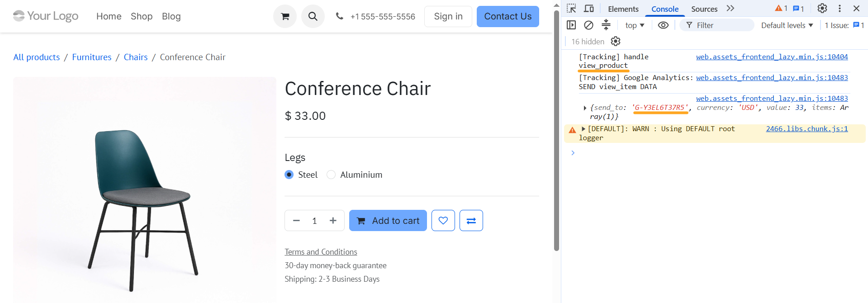Click the Contact Us button

[x=508, y=16]
